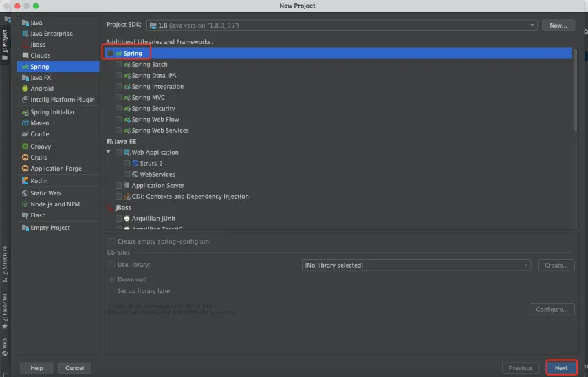Open the Structure tool window tab
Viewport: 588px width, 377px height.
(x=5, y=264)
